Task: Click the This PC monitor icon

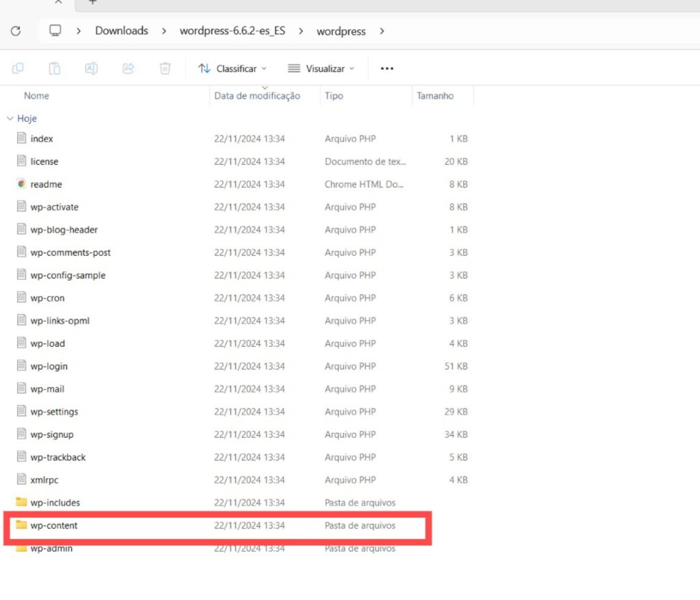Action: click(x=55, y=31)
